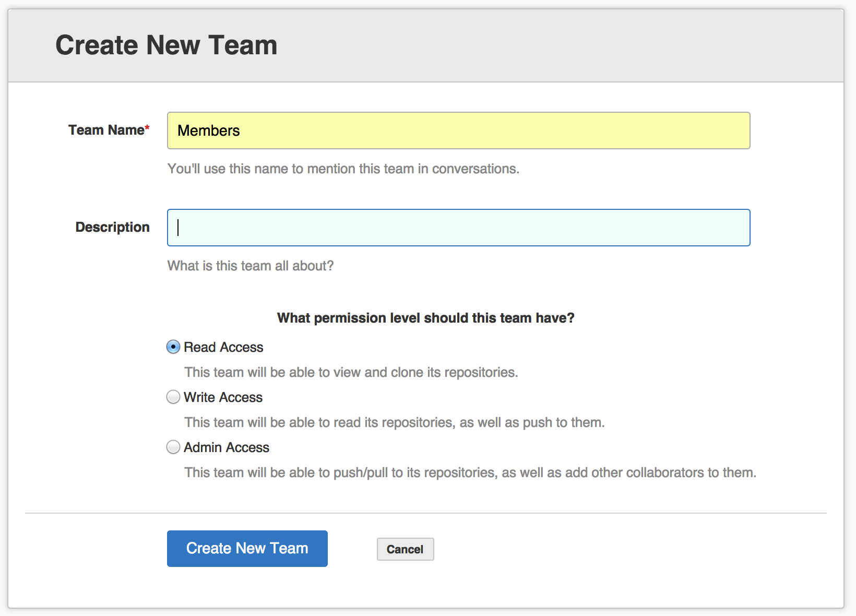Click the Write Access label text
The width and height of the screenshot is (856, 616).
[x=223, y=397]
